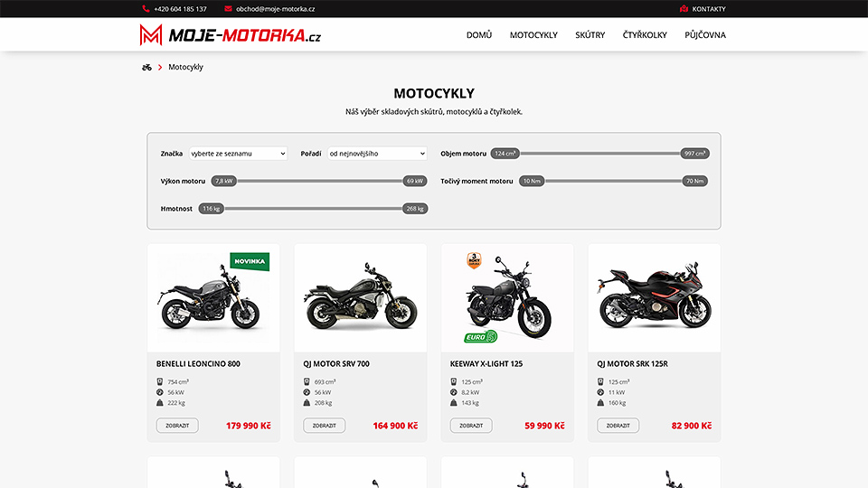Open QJ Motor SRK 125R photo

point(655,297)
